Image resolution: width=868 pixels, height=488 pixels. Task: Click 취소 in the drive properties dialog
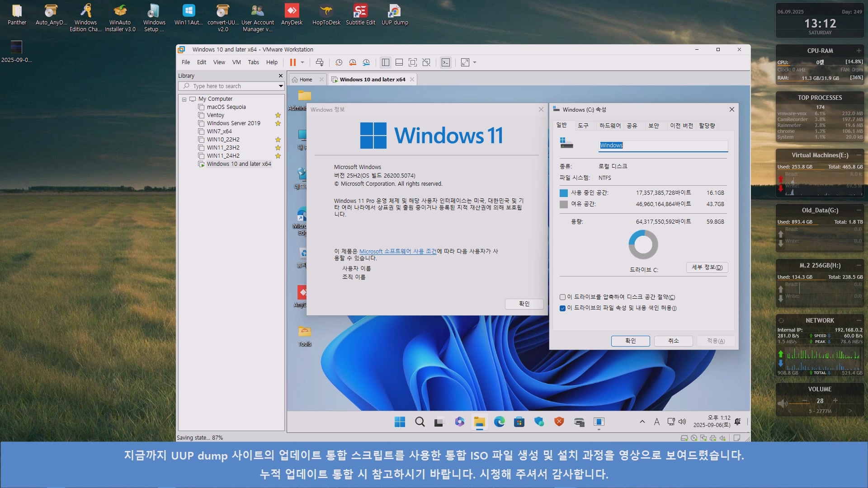(x=674, y=341)
